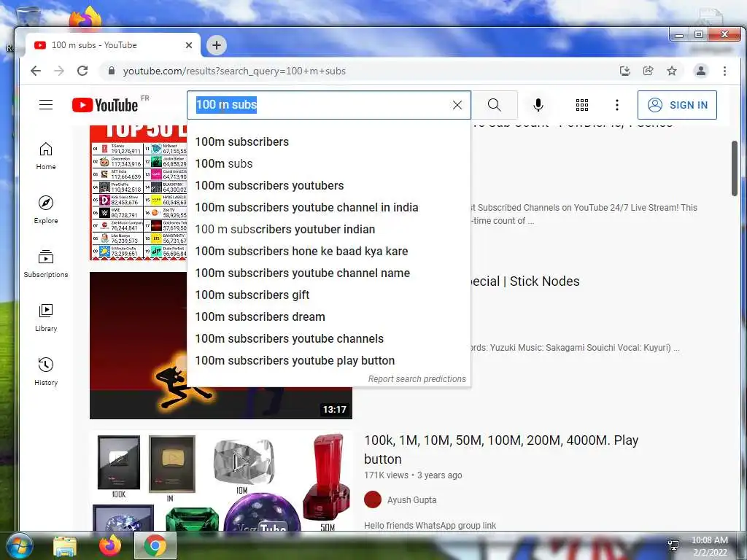Click the Chrome taskbar button
The height and width of the screenshot is (560, 747).
[155, 545]
